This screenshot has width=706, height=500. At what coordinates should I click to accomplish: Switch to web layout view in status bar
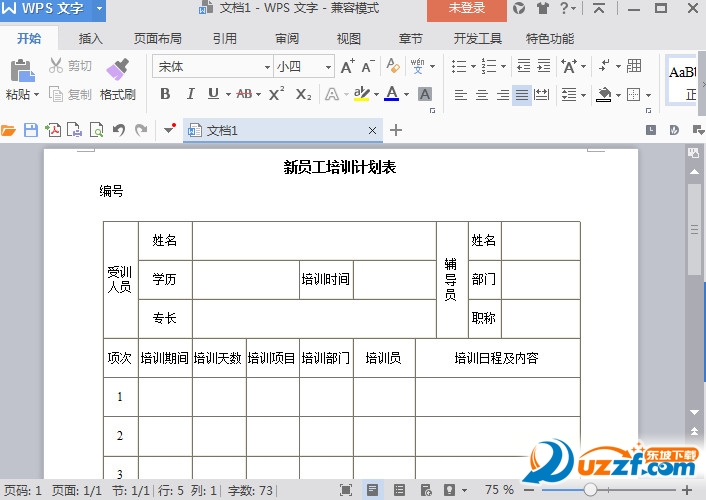pos(426,490)
